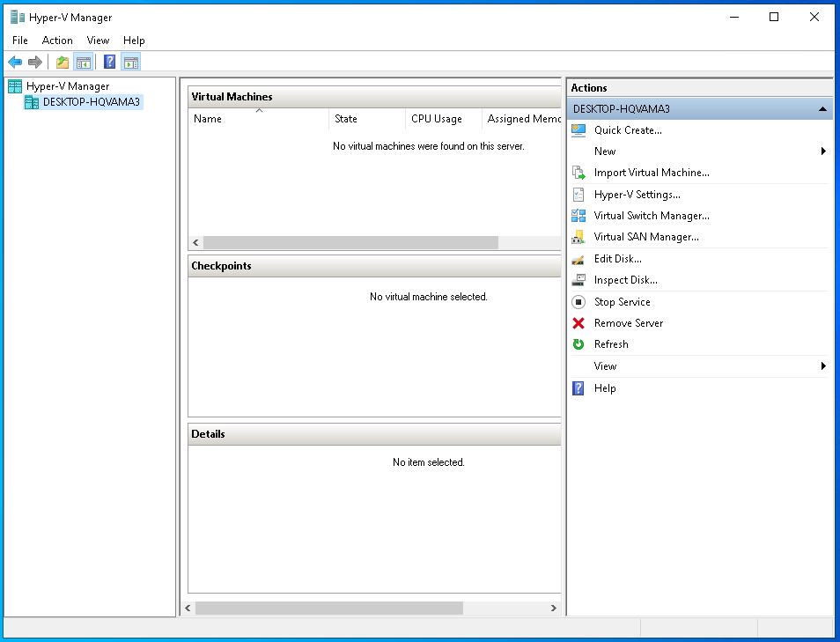Open the Action menu
The image size is (840, 642).
pyautogui.click(x=57, y=41)
